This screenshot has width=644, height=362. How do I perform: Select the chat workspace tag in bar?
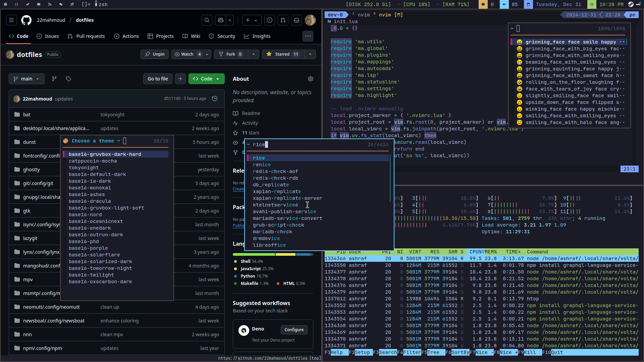click(61, 4)
